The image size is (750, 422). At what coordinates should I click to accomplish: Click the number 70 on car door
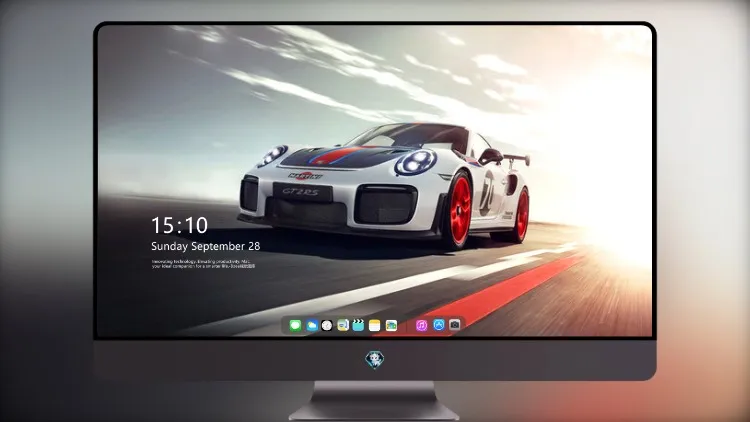coord(486,192)
